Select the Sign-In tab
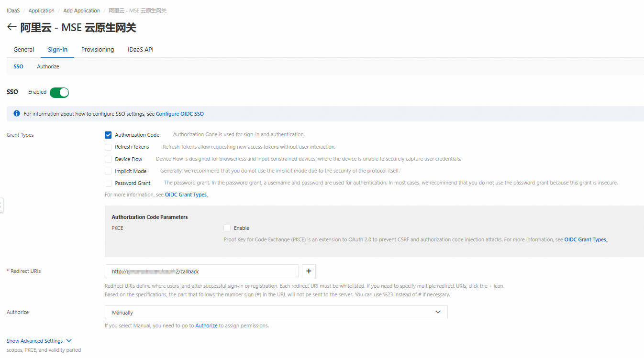The image size is (644, 358). [57, 50]
